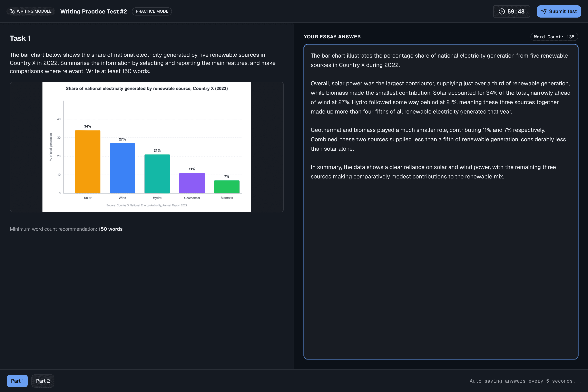Click the 'YOUR ESSAY ANSWER' heading
Screen dimensions: 588x392
click(332, 37)
